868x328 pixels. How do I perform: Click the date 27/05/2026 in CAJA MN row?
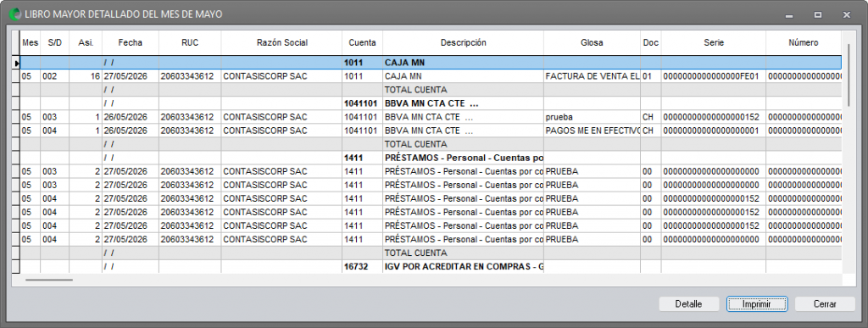pyautogui.click(x=130, y=76)
